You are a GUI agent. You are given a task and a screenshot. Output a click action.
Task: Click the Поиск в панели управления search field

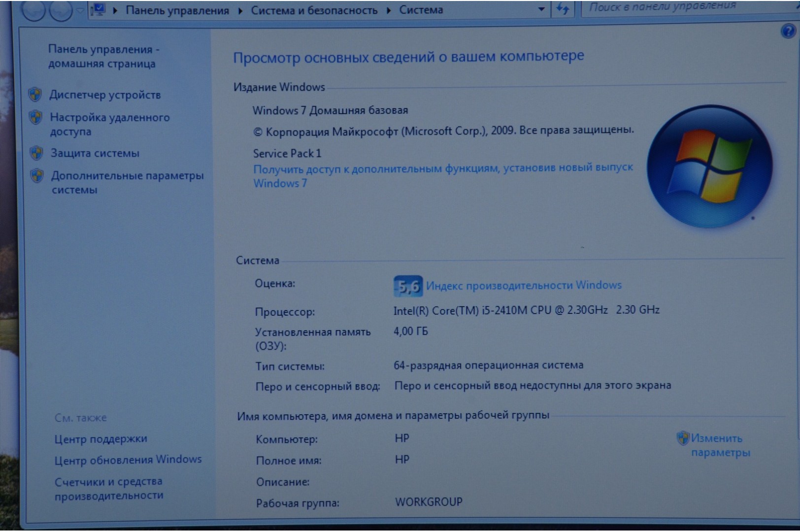click(x=680, y=7)
